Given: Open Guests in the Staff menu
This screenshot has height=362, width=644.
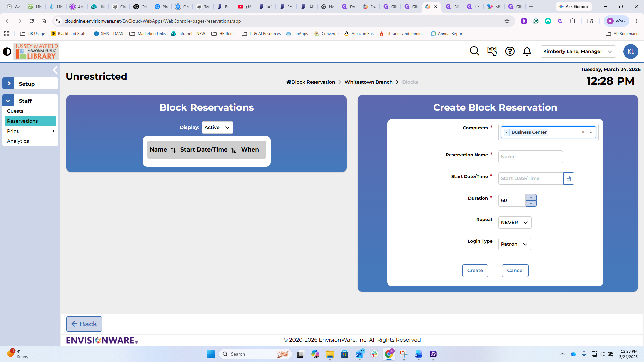Looking at the screenshot, I should pos(15,111).
